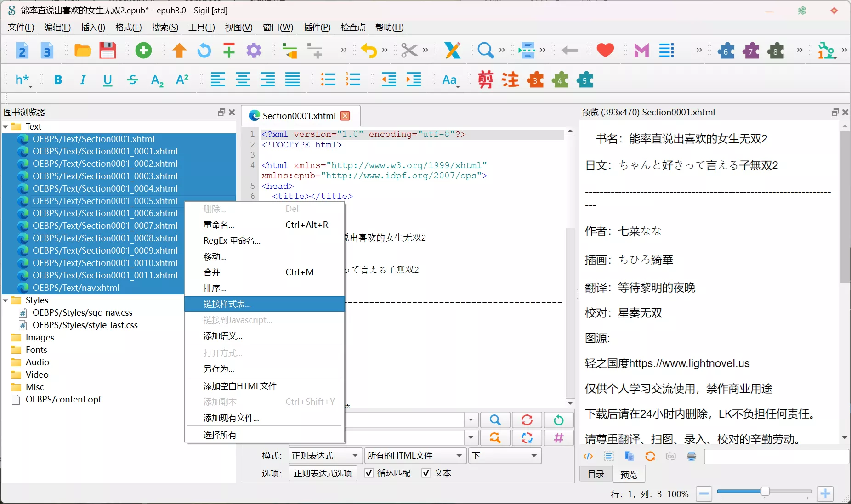Collapse the Styles folder tree
Screen dimensions: 851x504
(6, 300)
